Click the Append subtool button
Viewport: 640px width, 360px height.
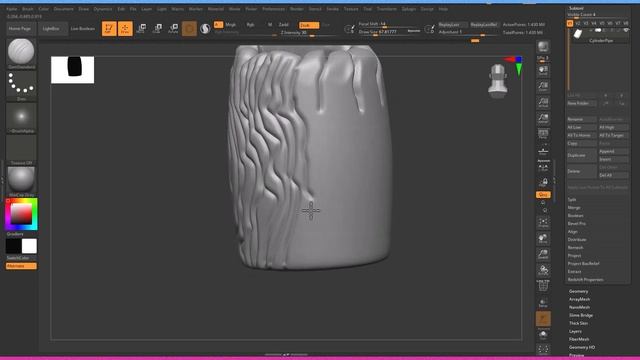pos(613,151)
